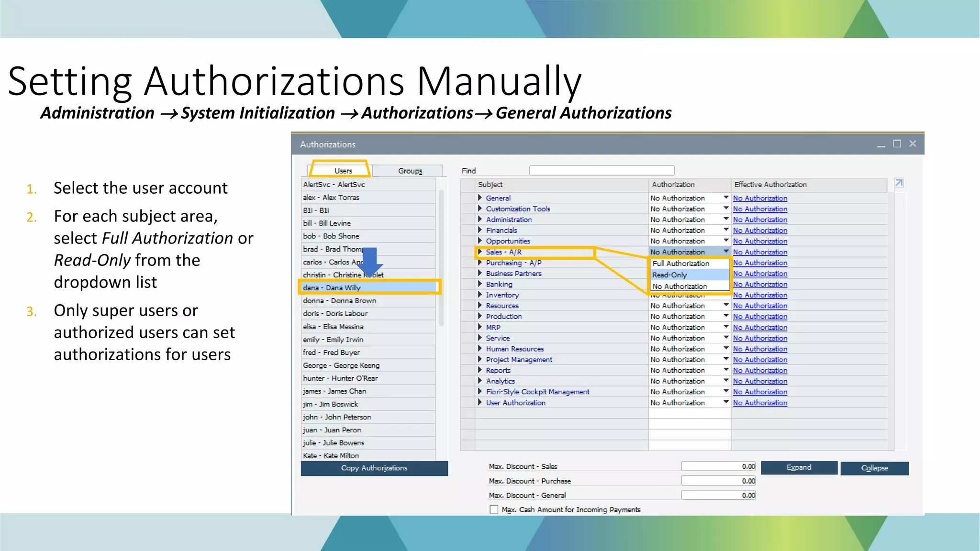Click the Max. Discount - Purchase field
The image size is (980, 551).
[719, 481]
